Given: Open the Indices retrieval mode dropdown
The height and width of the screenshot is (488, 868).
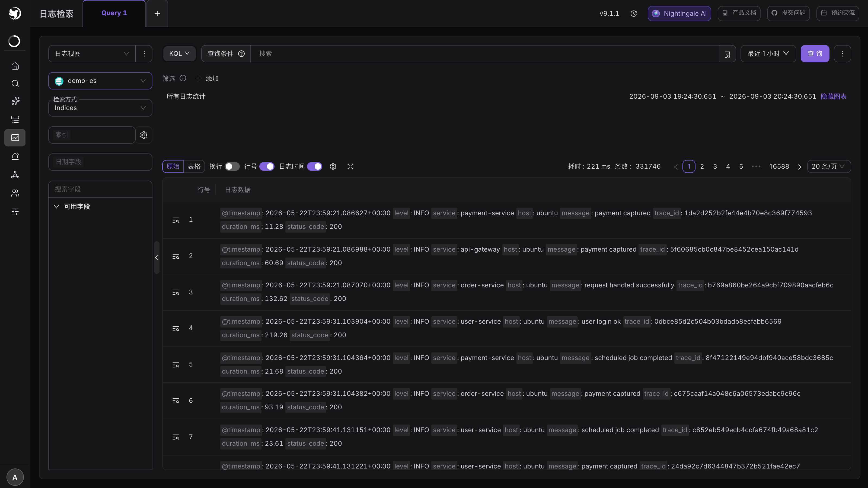Looking at the screenshot, I should [100, 108].
